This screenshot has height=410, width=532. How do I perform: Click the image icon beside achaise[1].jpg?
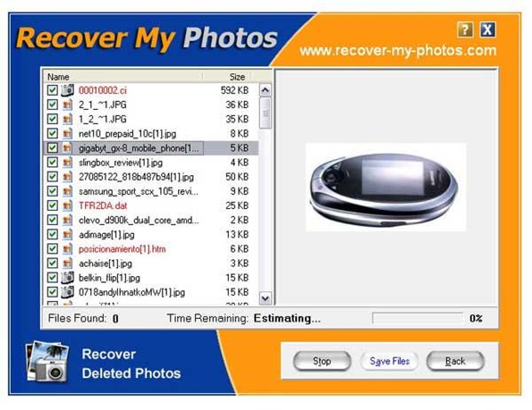67,263
